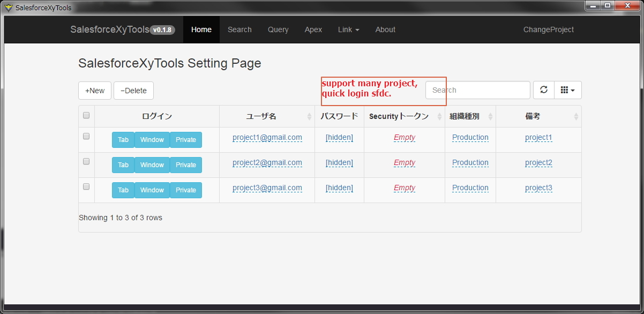
Task: Click 'Showing 1 to 3 of 3 rows' text
Action: click(x=121, y=218)
